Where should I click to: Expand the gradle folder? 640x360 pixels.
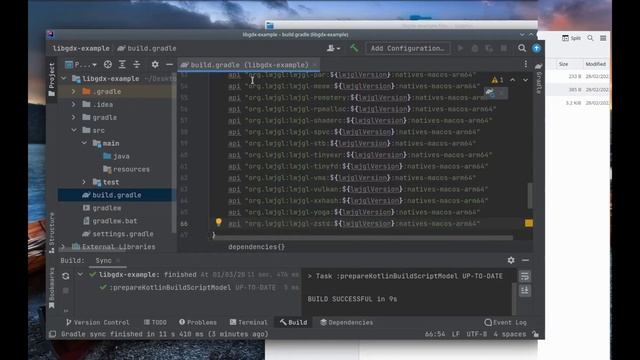74,117
